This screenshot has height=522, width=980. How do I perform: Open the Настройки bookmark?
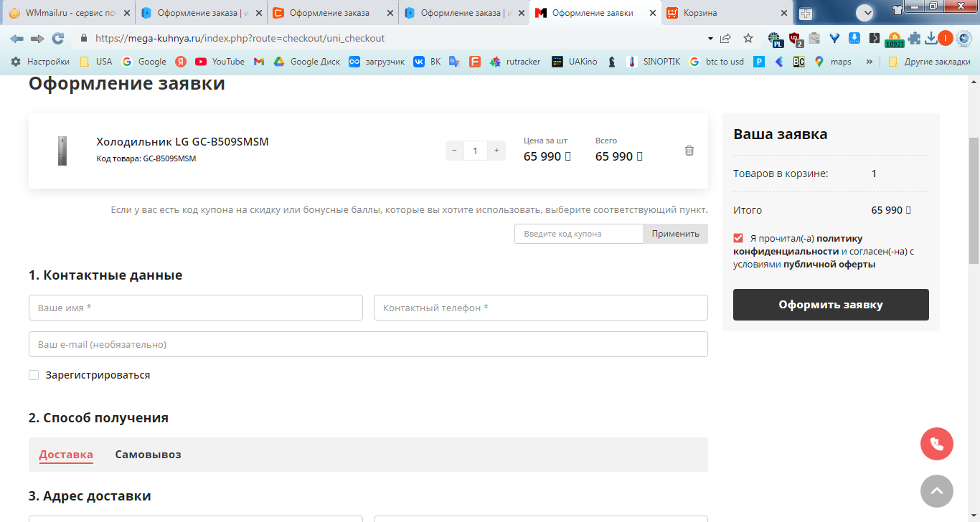pyautogui.click(x=40, y=62)
